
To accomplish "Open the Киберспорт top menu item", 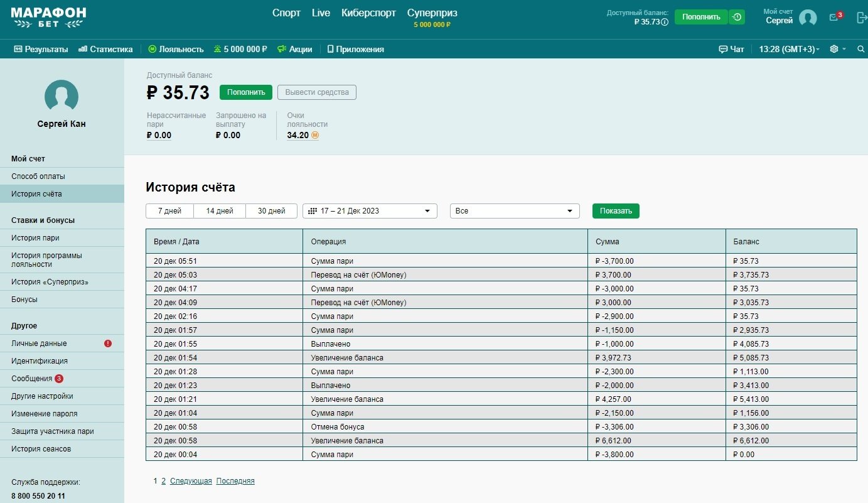I will pyautogui.click(x=368, y=13).
